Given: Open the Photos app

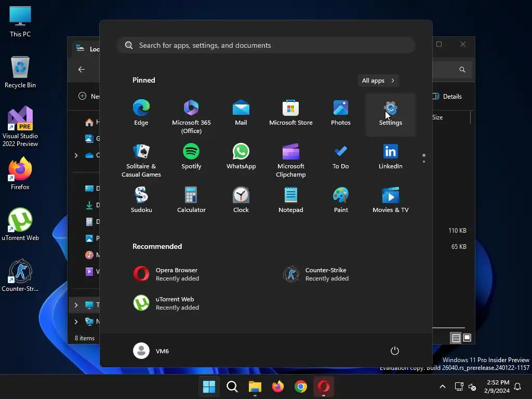Looking at the screenshot, I should pyautogui.click(x=341, y=114).
